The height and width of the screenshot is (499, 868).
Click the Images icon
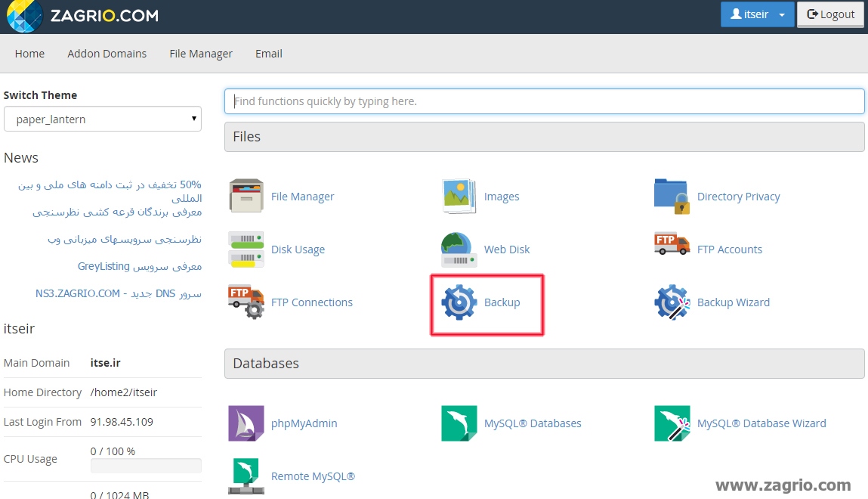point(459,196)
